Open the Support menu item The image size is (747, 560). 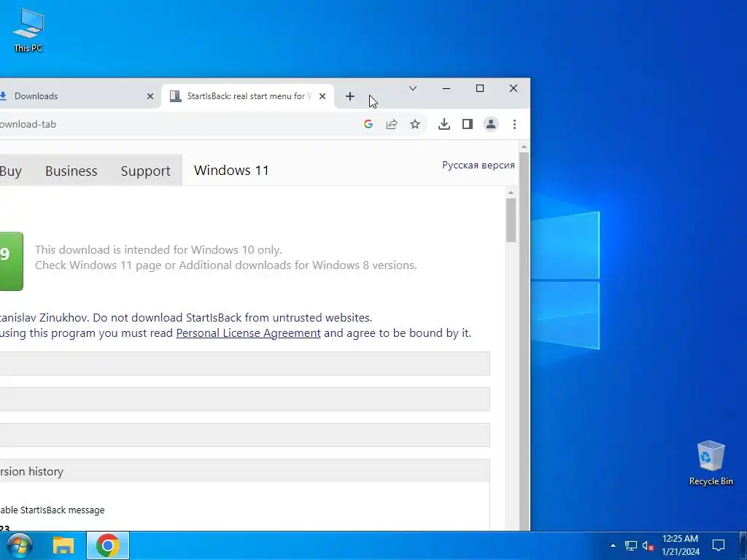[145, 171]
